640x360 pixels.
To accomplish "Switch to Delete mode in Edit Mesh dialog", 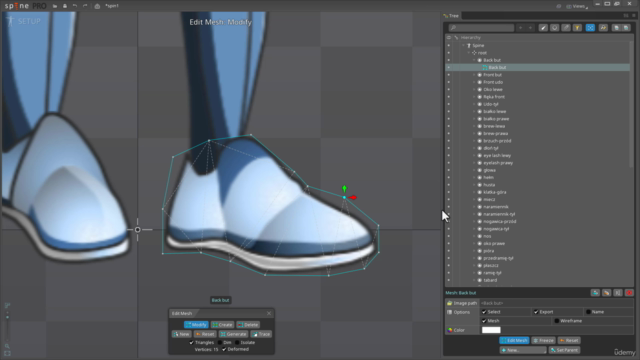I will [x=248, y=325].
